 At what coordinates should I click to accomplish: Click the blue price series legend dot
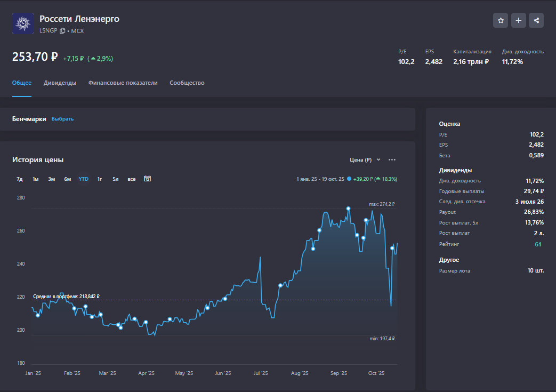point(349,179)
